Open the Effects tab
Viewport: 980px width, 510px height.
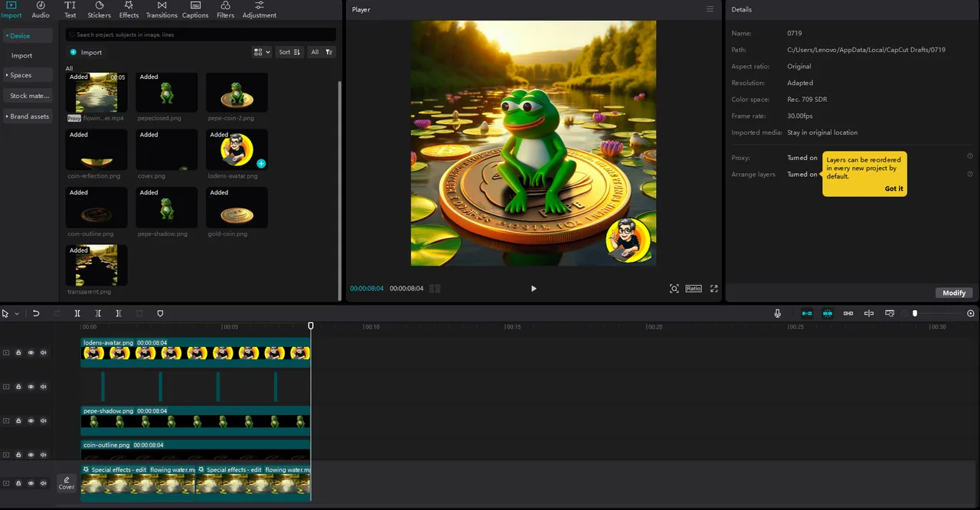129,10
